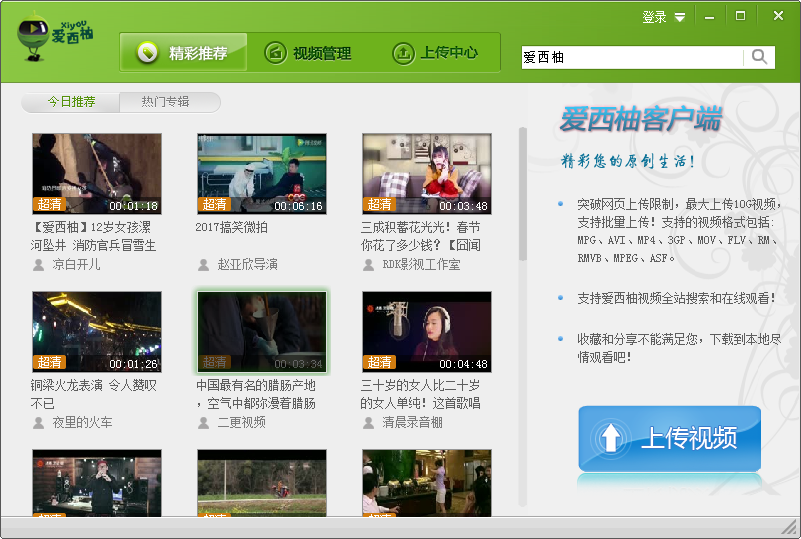Click user icon beside 赵亚欣导演
801x539 pixels.
(x=203, y=265)
